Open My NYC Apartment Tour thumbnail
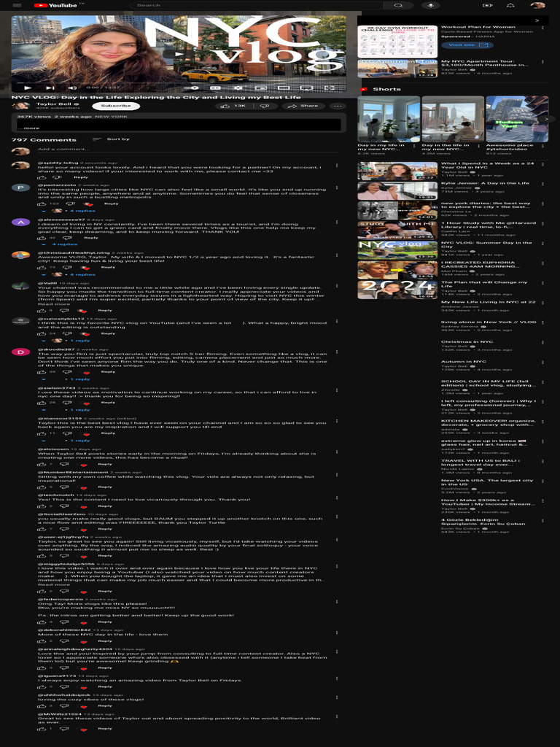The width and height of the screenshot is (560, 747). tap(397, 69)
